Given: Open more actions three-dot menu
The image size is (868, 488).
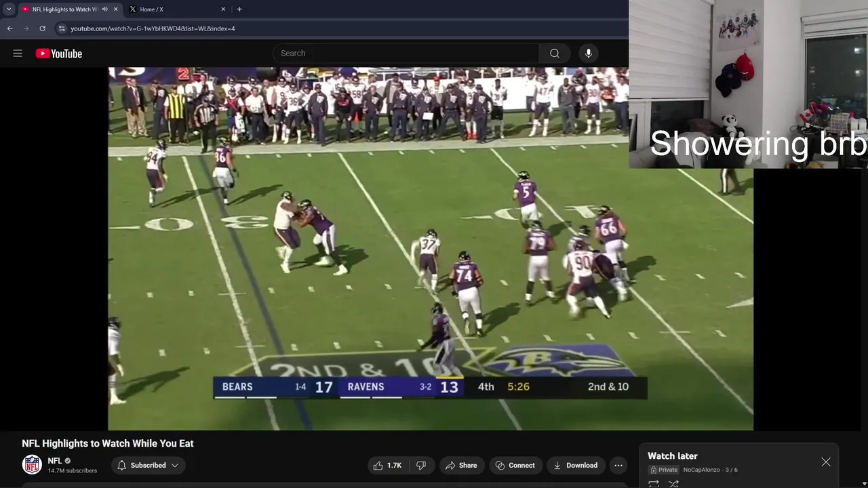Looking at the screenshot, I should tap(618, 465).
